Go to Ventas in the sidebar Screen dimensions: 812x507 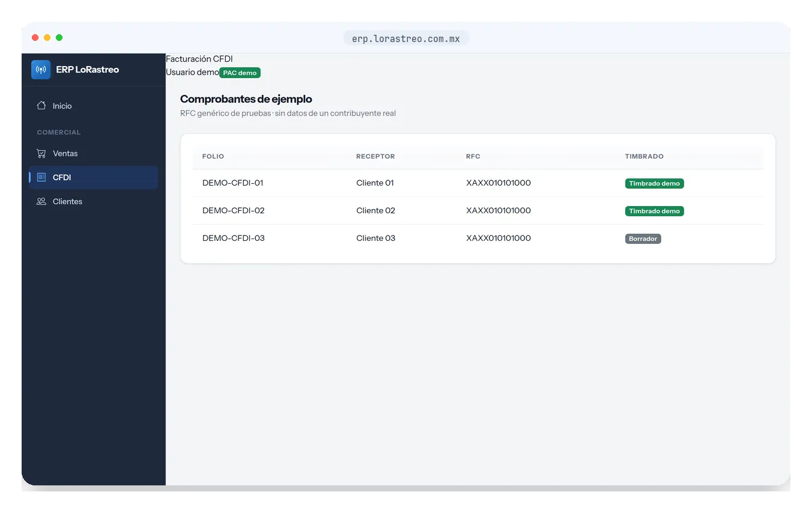pos(93,154)
